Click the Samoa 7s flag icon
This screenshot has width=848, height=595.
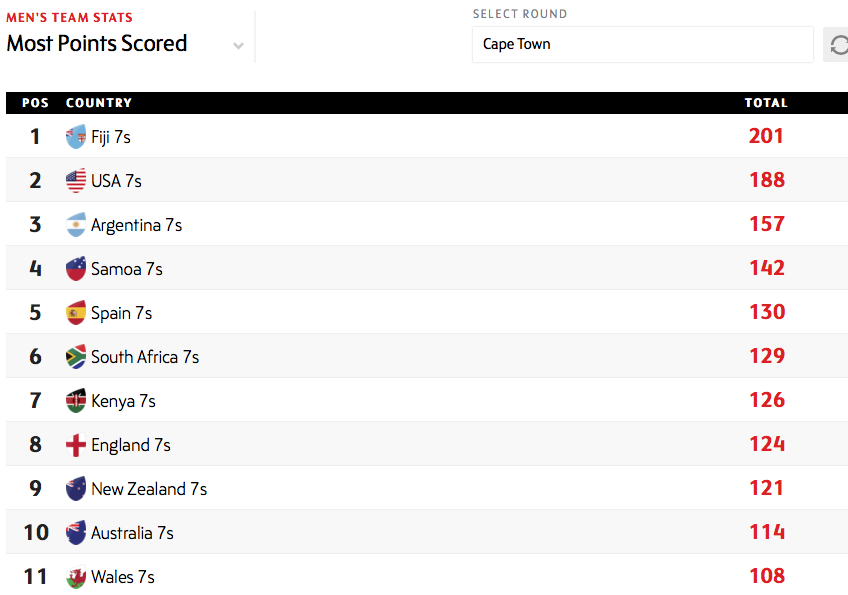click(76, 269)
